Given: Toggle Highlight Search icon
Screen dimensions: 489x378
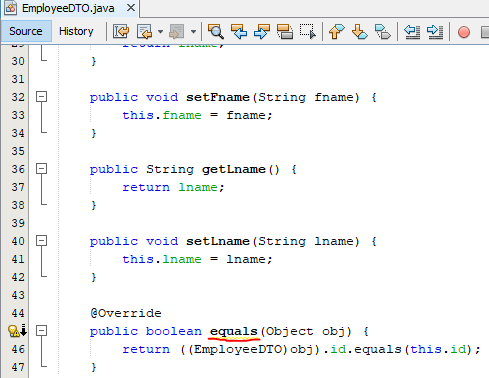Looking at the screenshot, I should pyautogui.click(x=285, y=32).
